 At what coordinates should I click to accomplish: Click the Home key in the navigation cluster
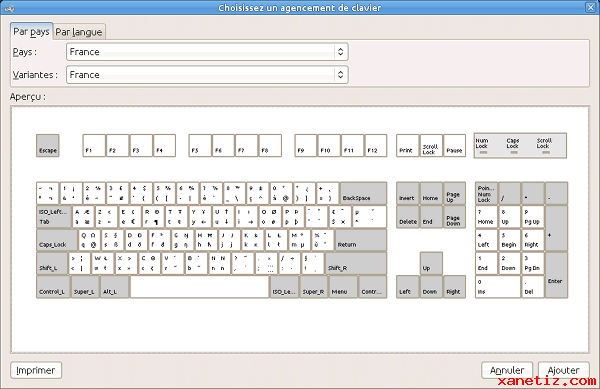click(x=431, y=193)
